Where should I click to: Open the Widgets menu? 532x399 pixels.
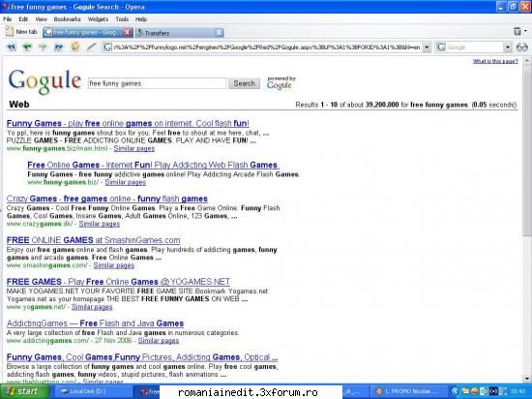pos(98,19)
